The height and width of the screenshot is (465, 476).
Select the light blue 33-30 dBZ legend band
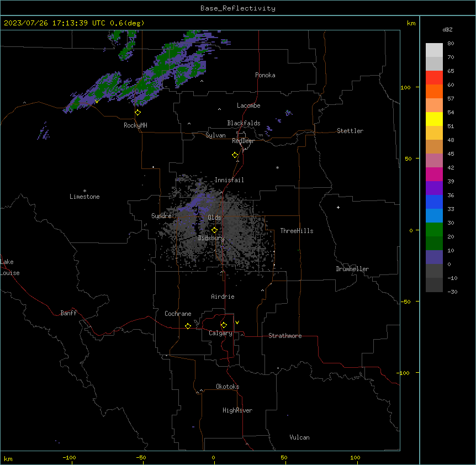(x=434, y=216)
